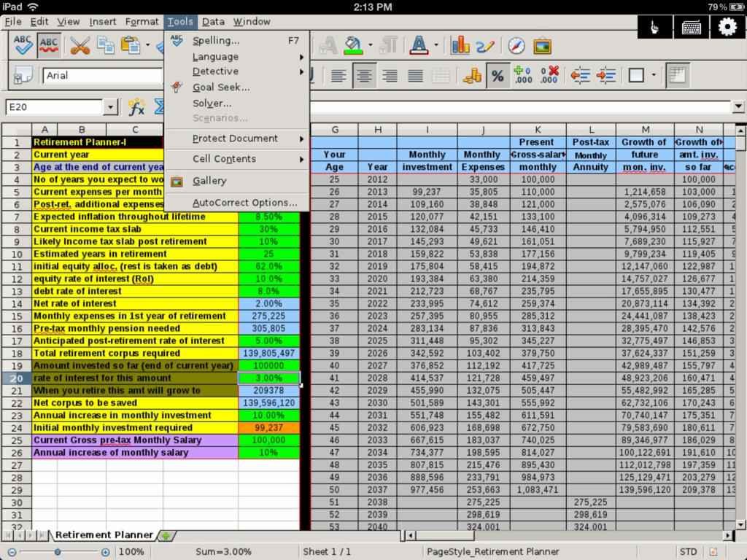Open the Borders dropdown arrow

[654, 74]
